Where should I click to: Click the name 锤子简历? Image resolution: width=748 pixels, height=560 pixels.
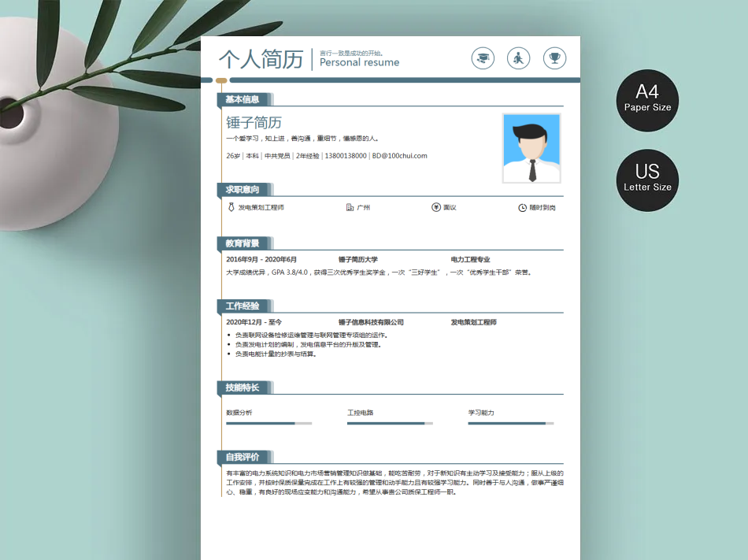coord(254,123)
